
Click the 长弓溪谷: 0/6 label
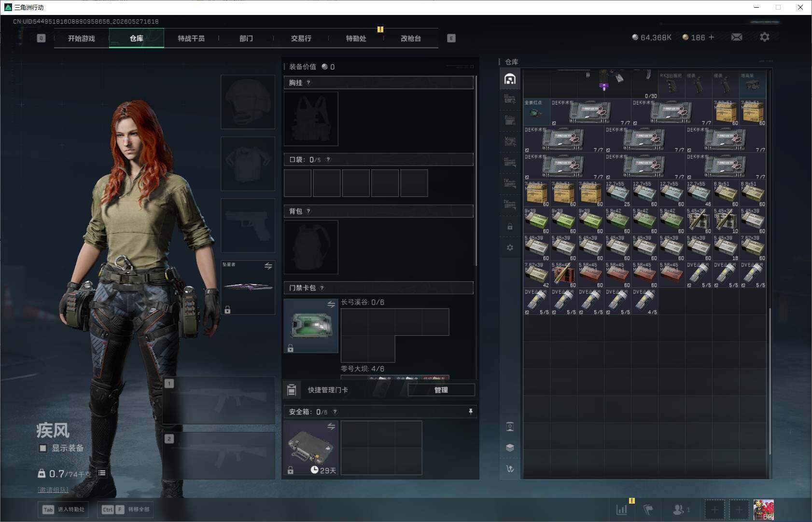(363, 302)
